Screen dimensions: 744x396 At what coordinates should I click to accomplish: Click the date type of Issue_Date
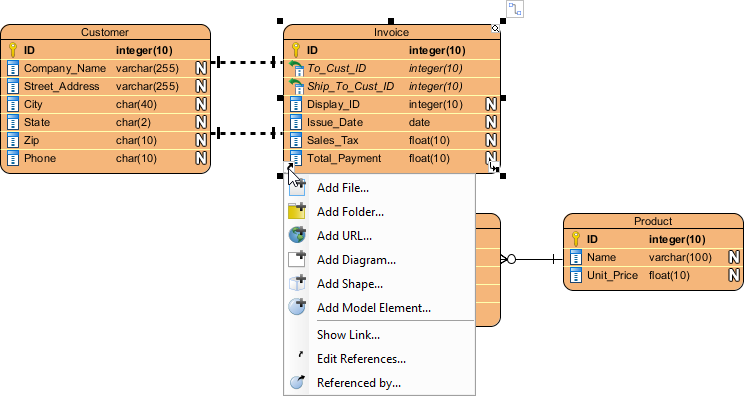(419, 122)
